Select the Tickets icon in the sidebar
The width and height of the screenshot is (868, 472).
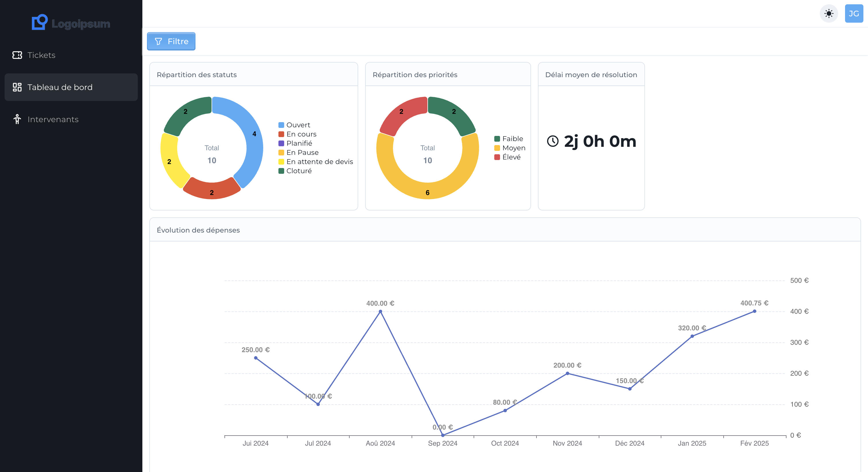(x=18, y=55)
